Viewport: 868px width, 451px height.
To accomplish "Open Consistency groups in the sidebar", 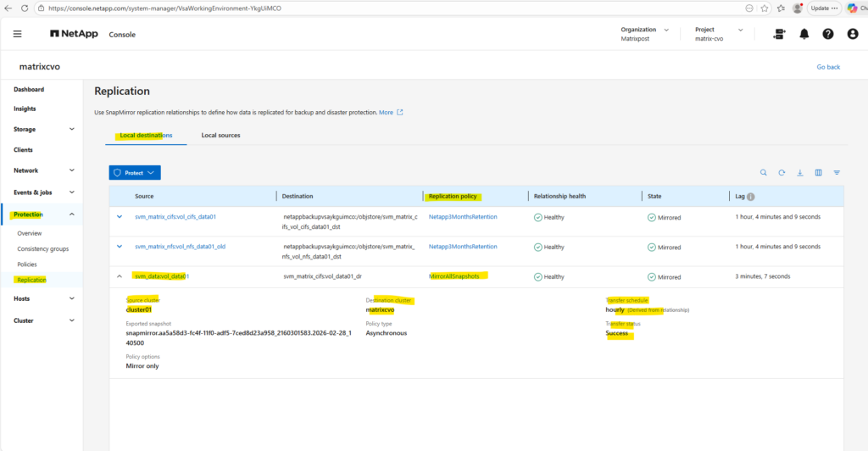I will 43,248.
